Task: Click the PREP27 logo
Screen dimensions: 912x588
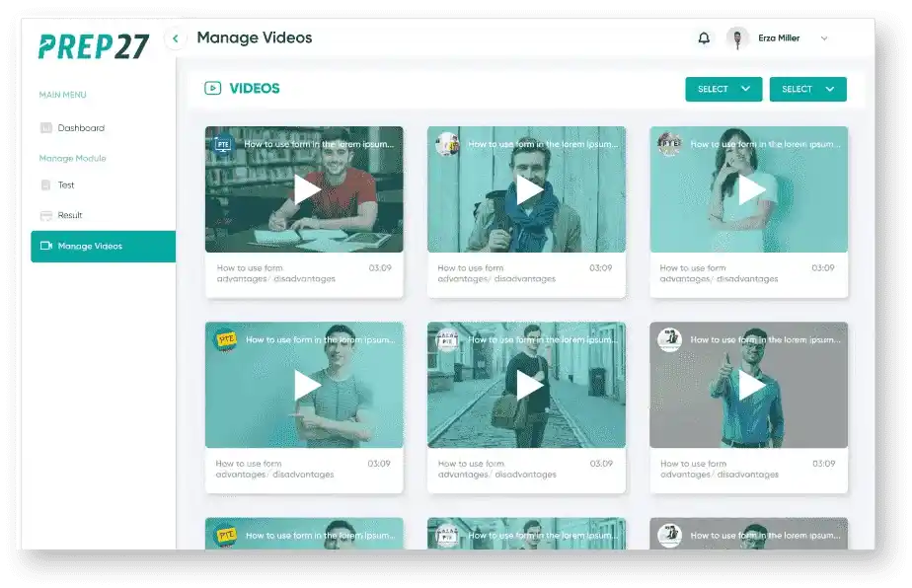Action: coord(94,46)
